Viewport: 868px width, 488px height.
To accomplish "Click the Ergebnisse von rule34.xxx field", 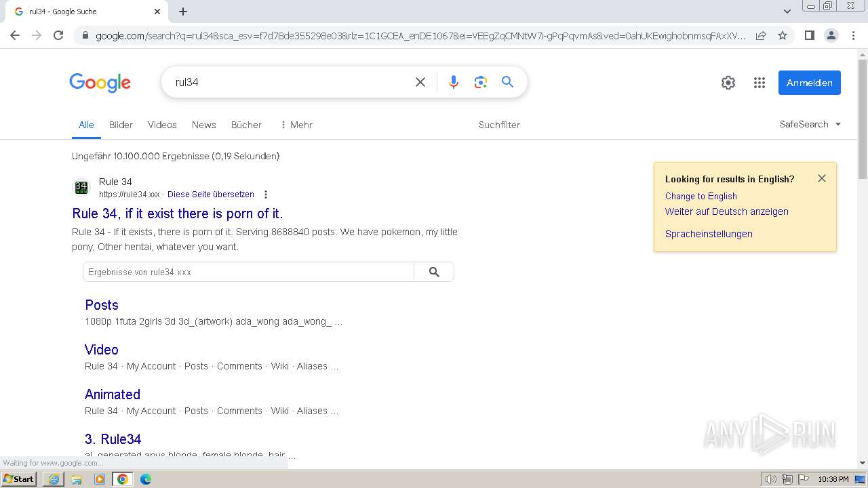I will [x=248, y=272].
